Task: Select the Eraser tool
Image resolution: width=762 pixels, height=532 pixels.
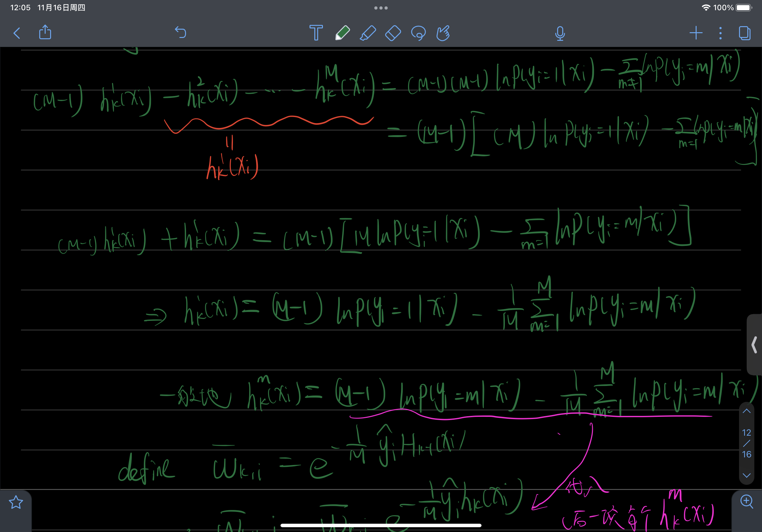Action: (x=393, y=33)
